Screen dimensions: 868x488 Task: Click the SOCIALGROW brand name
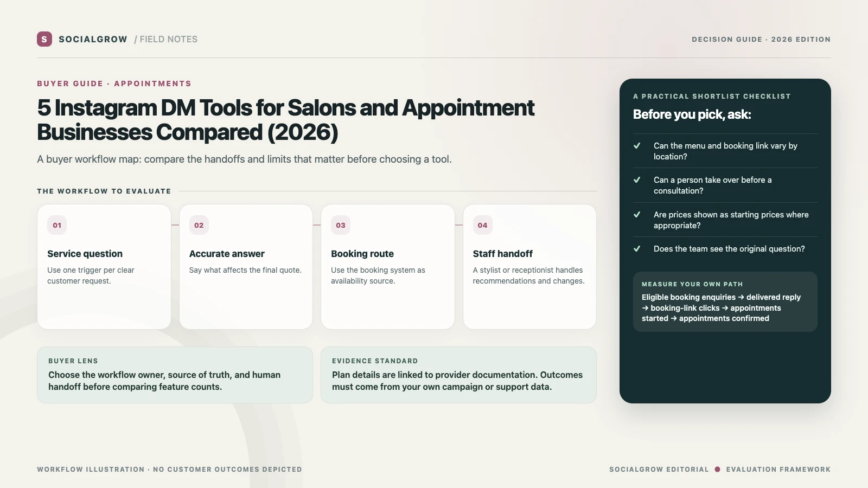[93, 39]
